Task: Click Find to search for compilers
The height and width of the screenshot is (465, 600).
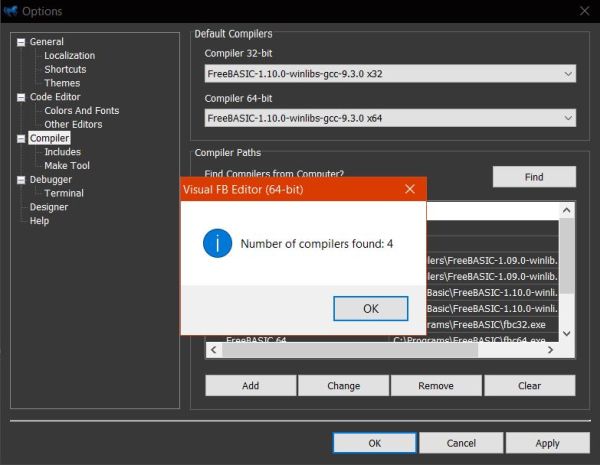Action: [x=534, y=177]
